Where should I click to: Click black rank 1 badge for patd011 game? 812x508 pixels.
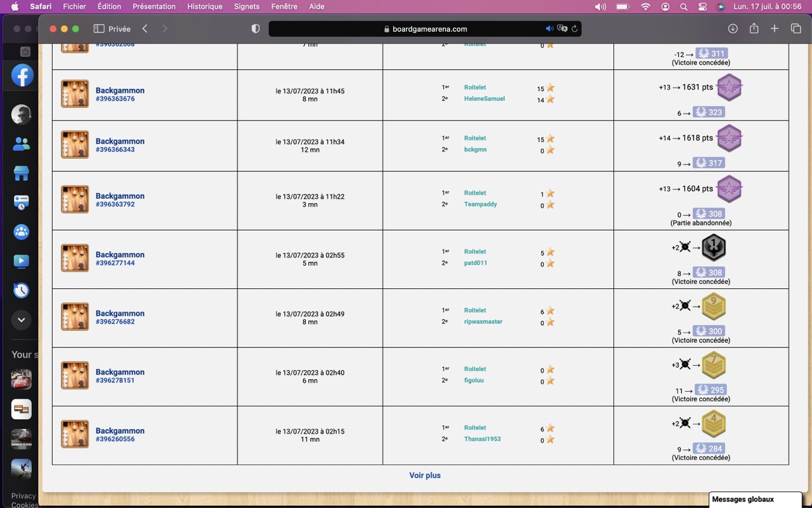[x=714, y=248]
